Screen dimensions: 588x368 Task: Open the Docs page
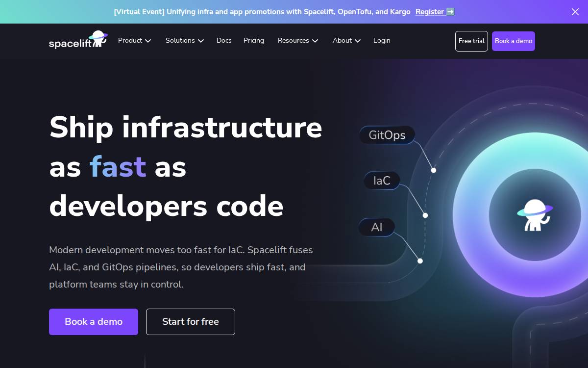tap(224, 41)
